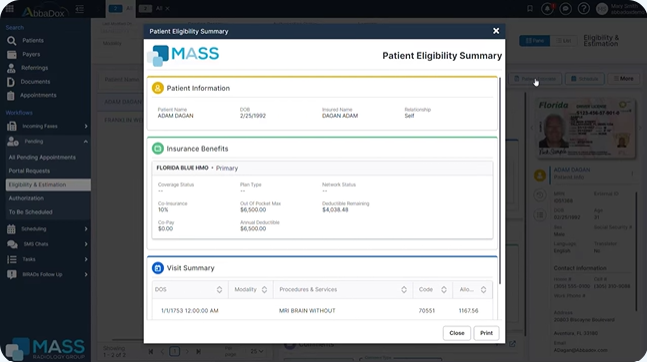Expand Scheduling in sidebar
Viewport: 647px width, 362px height.
[86, 229]
